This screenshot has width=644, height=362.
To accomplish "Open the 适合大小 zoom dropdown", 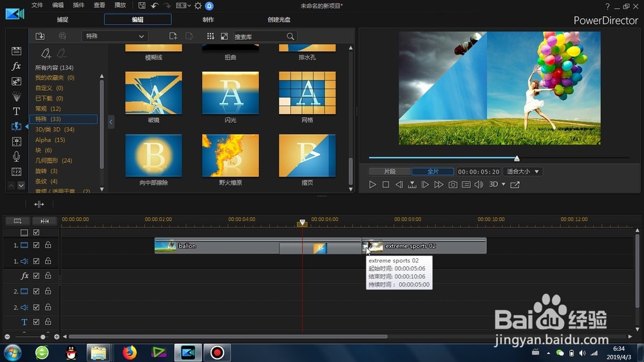I will point(522,171).
